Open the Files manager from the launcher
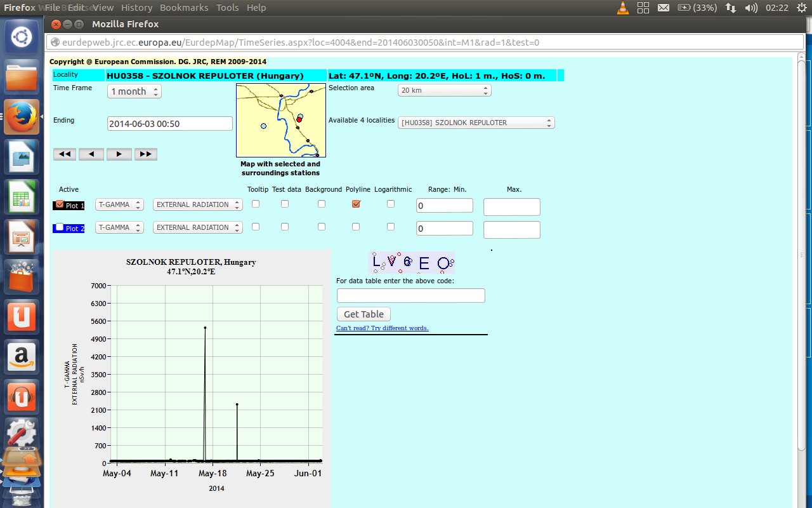 22,77
